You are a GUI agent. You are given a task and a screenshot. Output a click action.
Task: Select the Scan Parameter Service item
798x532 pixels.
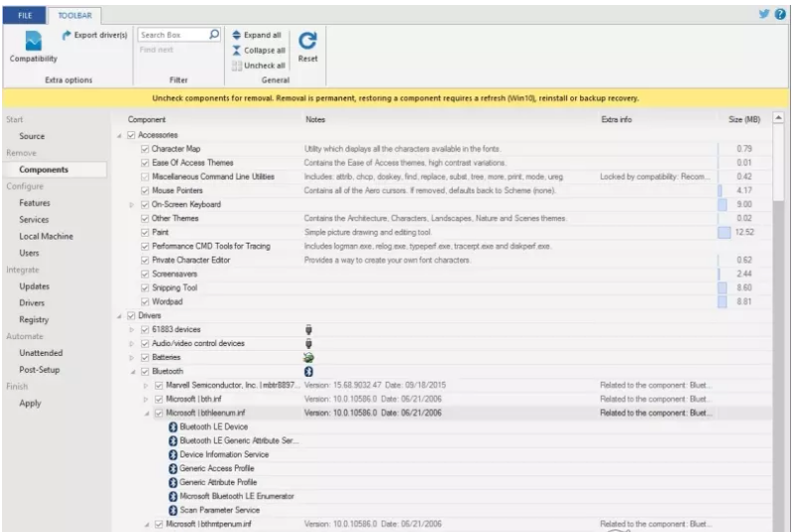(x=222, y=509)
